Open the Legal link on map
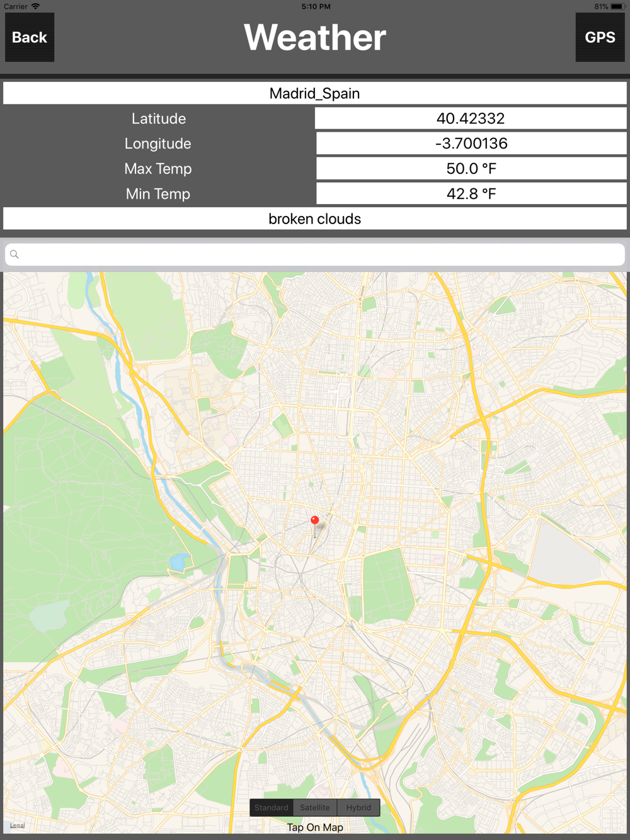 [x=17, y=826]
